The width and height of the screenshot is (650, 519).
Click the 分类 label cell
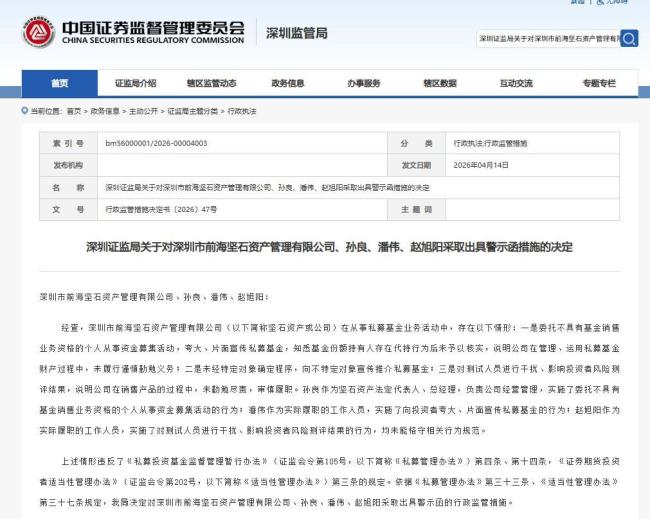pos(417,143)
